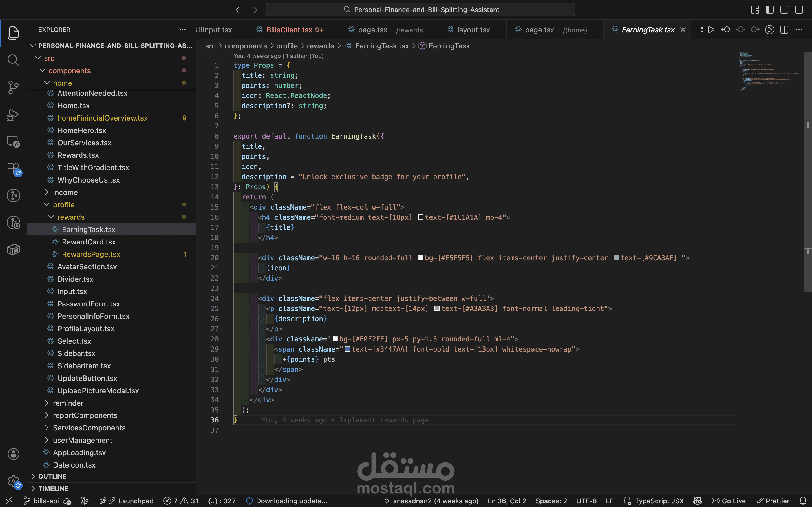Click the bills-api branch name
The width and height of the screenshot is (812, 507).
(x=46, y=501)
